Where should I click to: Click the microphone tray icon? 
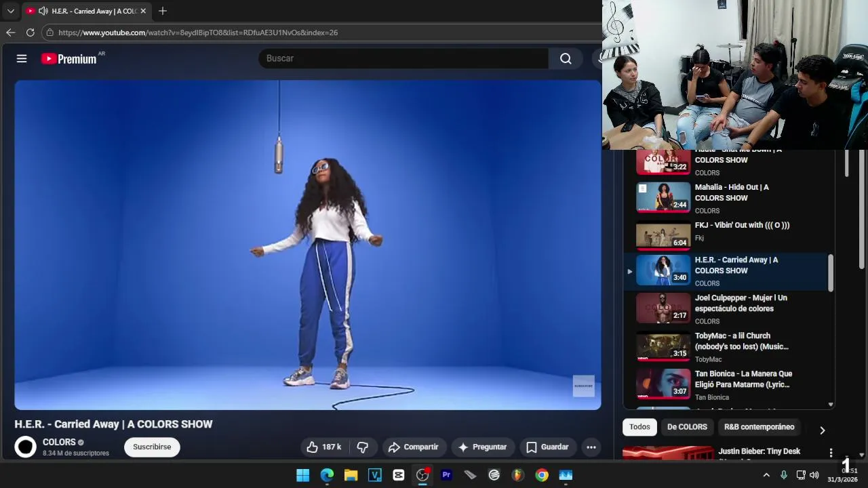point(784,475)
